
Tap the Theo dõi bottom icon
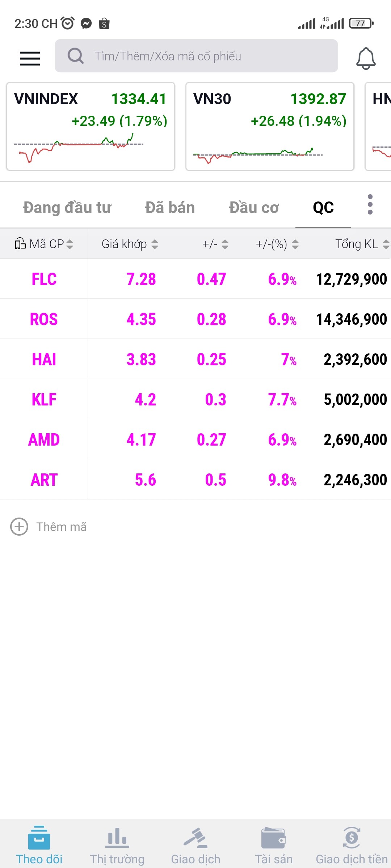[39, 838]
